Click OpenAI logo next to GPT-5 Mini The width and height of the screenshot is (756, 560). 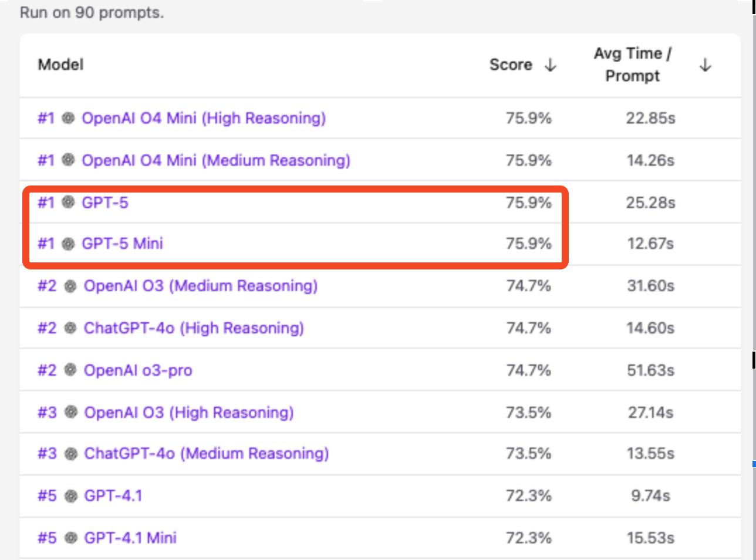coord(68,244)
